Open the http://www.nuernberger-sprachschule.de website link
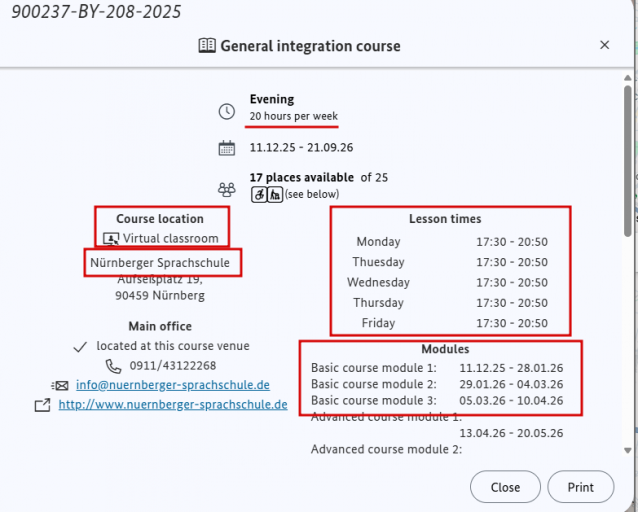Viewport: 638px width, 512px height. click(173, 405)
